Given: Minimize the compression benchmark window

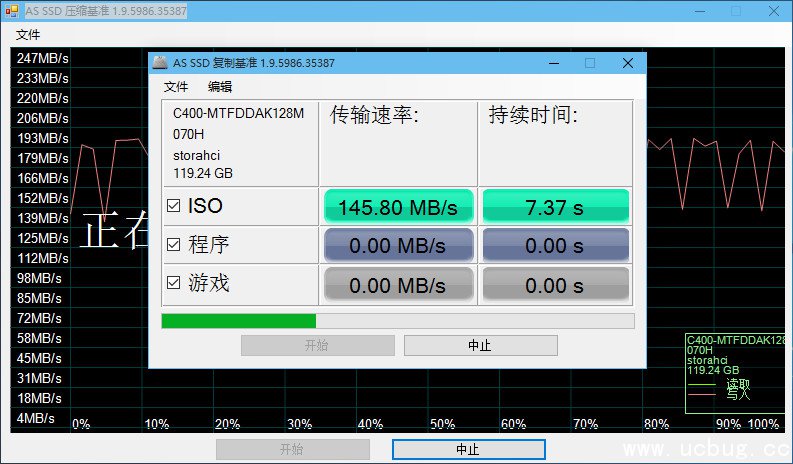Looking at the screenshot, I should pyautogui.click(x=700, y=11).
